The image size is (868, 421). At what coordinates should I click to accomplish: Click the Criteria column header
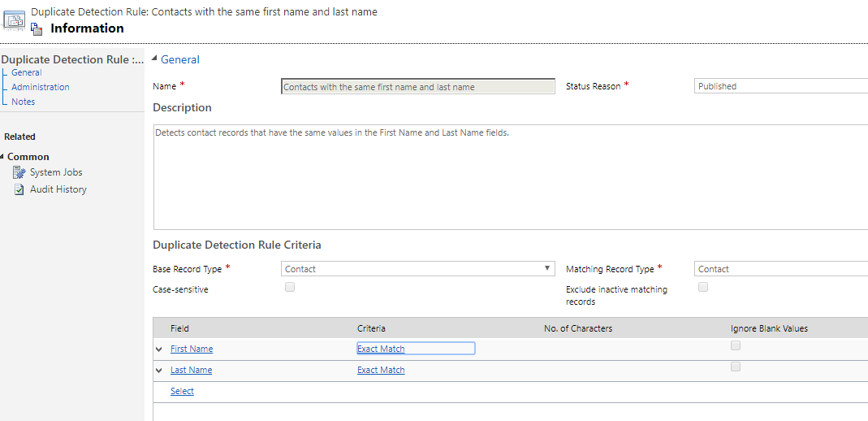point(371,328)
